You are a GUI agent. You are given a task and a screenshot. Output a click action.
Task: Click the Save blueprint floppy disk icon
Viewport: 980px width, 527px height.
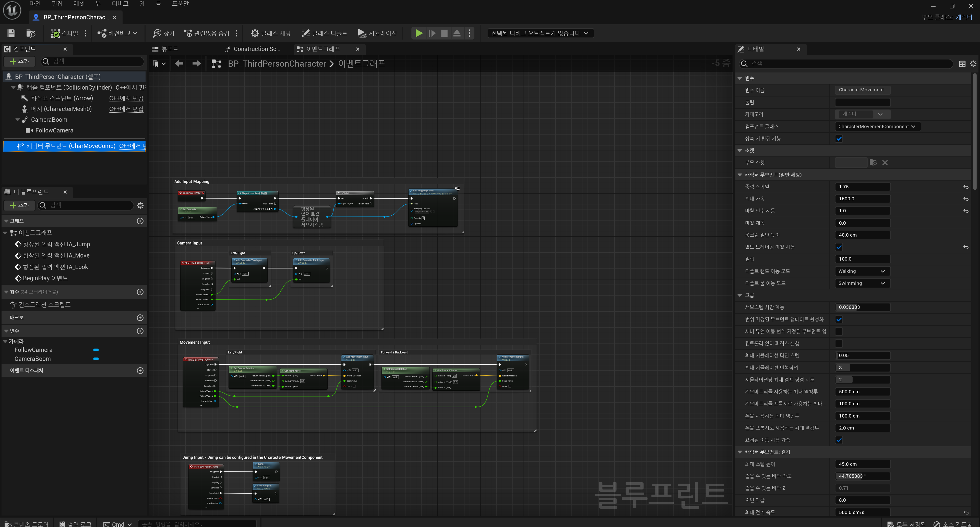click(x=11, y=33)
